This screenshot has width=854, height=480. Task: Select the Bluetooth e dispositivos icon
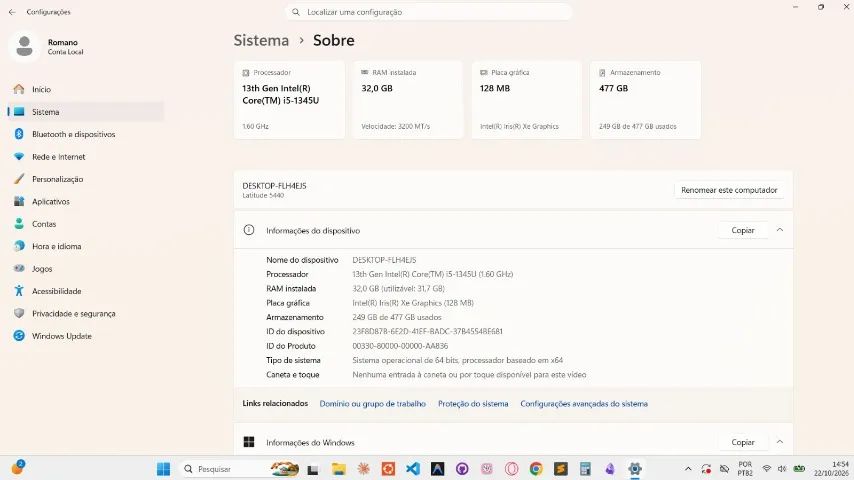(19, 134)
